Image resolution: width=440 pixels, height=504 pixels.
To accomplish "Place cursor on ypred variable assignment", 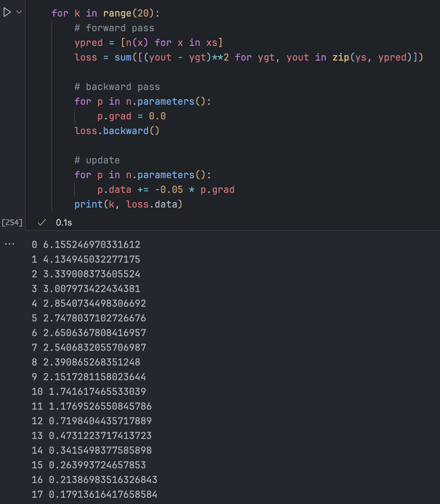I will coord(89,43).
